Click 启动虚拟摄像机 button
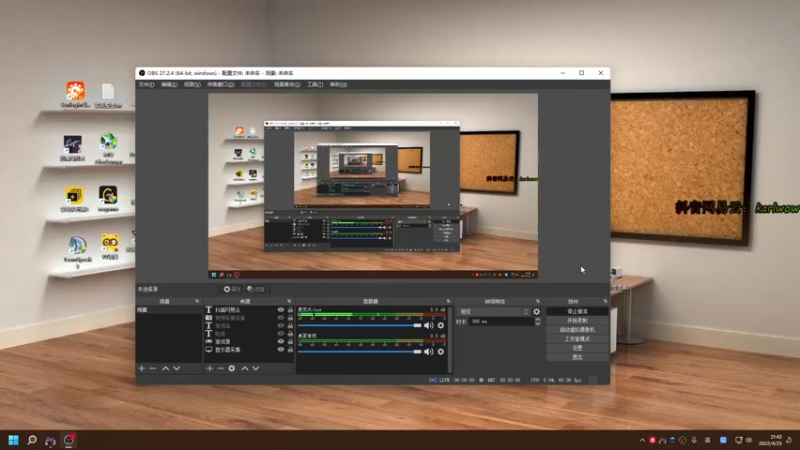Image resolution: width=800 pixels, height=450 pixels. pos(577,330)
